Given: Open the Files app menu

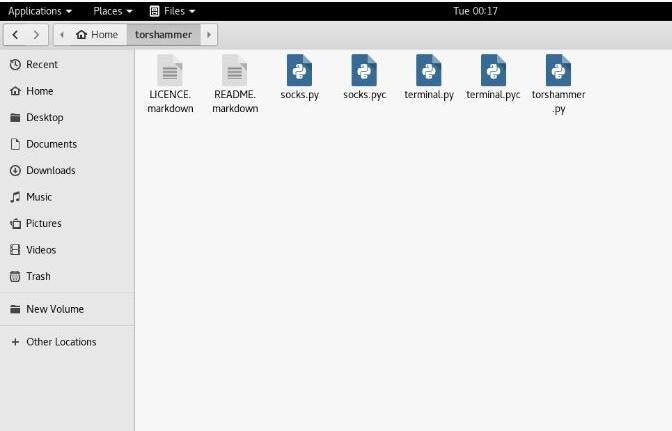Looking at the screenshot, I should [172, 11].
